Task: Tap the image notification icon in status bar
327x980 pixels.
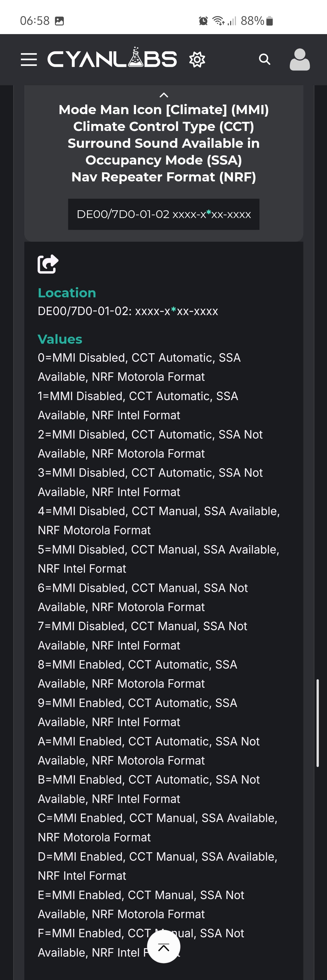Action: pyautogui.click(x=59, y=21)
